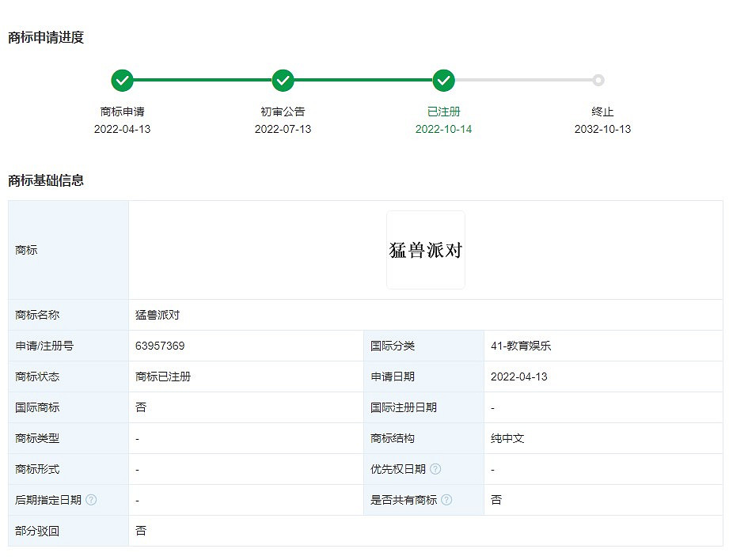View the 猛兽派对 trademark image
Screen dimensions: 729x560
click(x=426, y=249)
